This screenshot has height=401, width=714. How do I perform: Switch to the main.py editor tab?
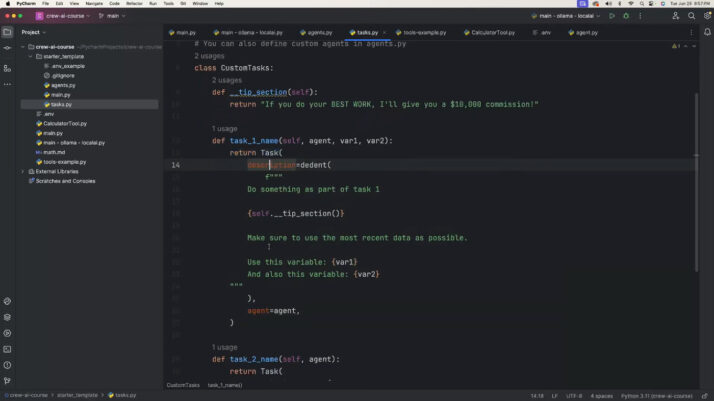pos(182,33)
